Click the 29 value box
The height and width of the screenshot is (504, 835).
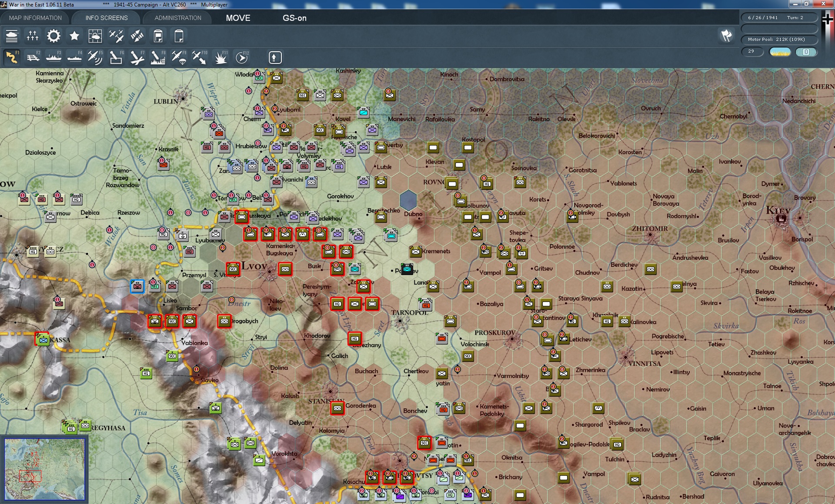click(x=752, y=51)
